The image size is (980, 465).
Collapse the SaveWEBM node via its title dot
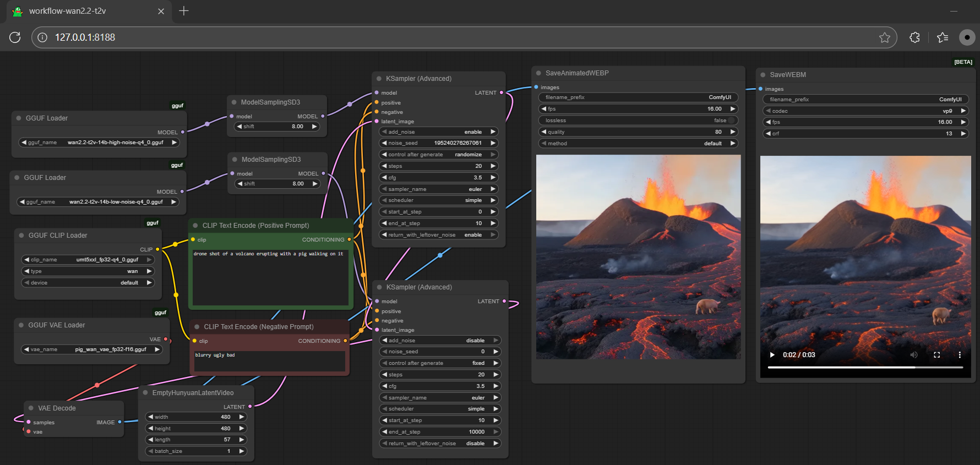763,75
